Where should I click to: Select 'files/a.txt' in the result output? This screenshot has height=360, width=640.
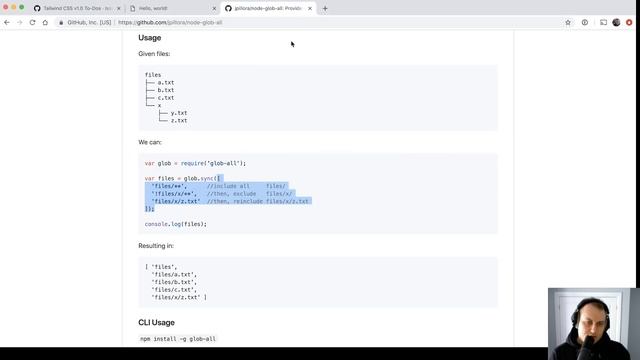tap(174, 275)
